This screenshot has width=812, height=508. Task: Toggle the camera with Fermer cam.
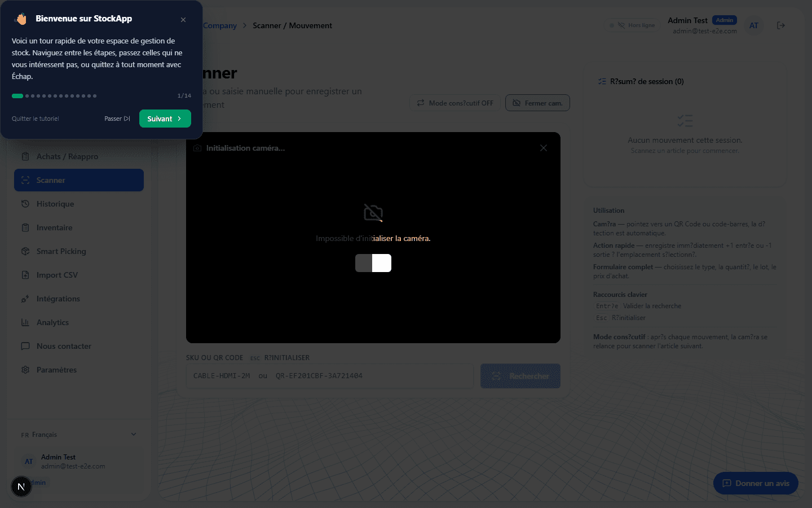click(x=537, y=103)
